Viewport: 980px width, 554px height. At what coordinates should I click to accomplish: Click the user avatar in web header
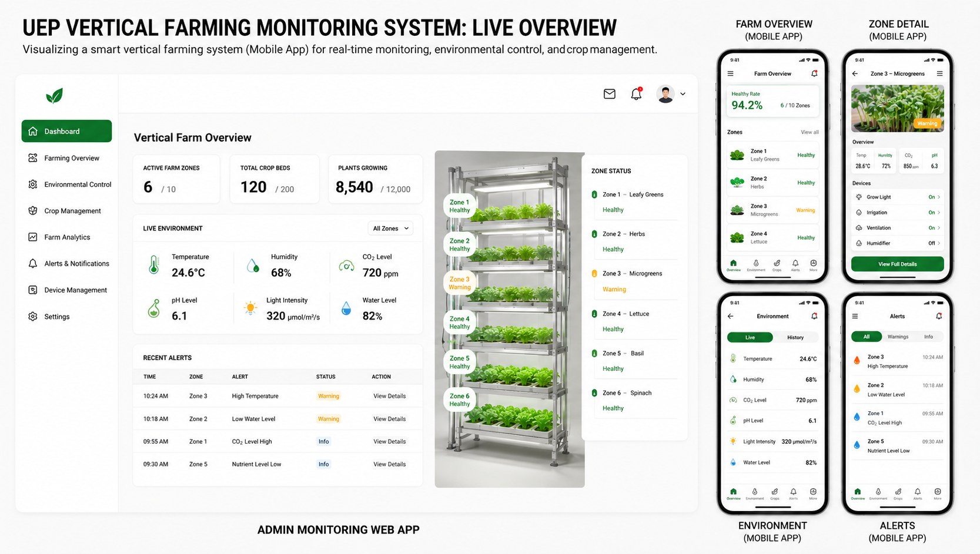click(665, 94)
